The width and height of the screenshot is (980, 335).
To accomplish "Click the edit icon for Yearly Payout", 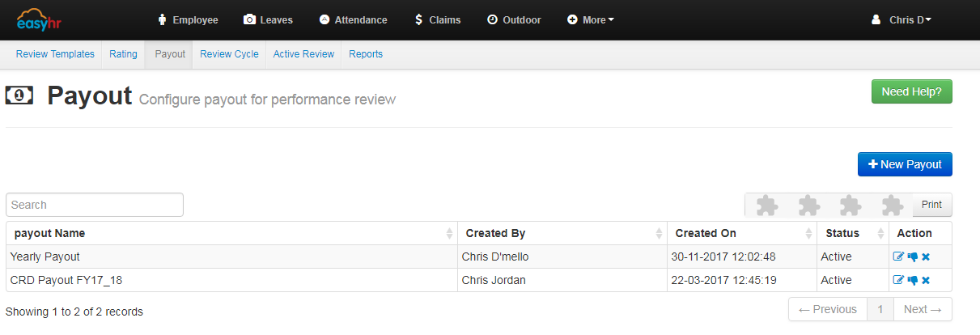I will [x=897, y=257].
